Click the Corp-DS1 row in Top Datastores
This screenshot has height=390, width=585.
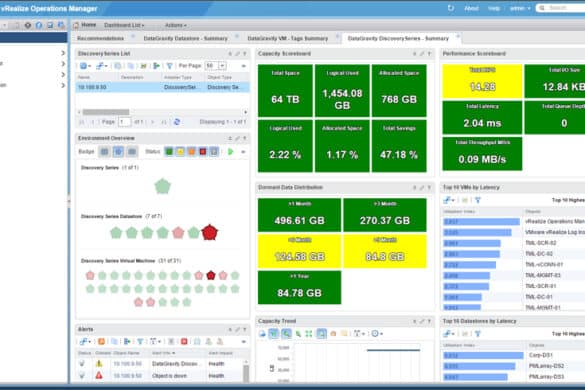click(x=514, y=355)
